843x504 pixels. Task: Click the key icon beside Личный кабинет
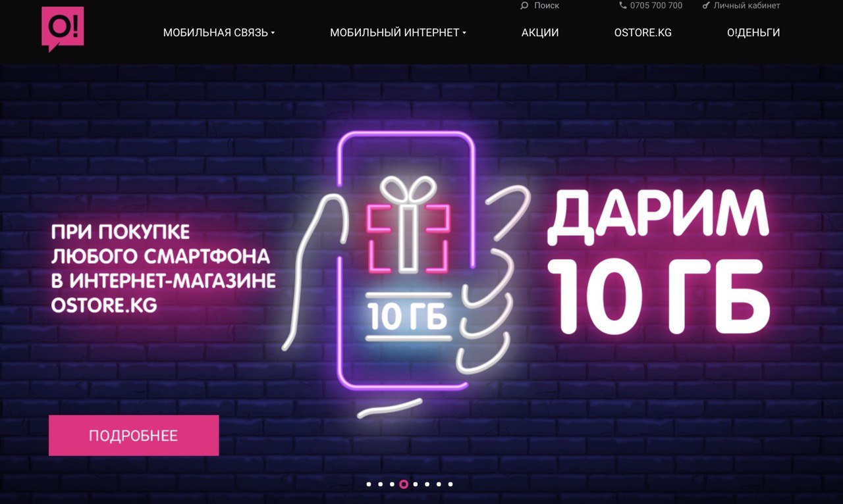click(x=707, y=5)
